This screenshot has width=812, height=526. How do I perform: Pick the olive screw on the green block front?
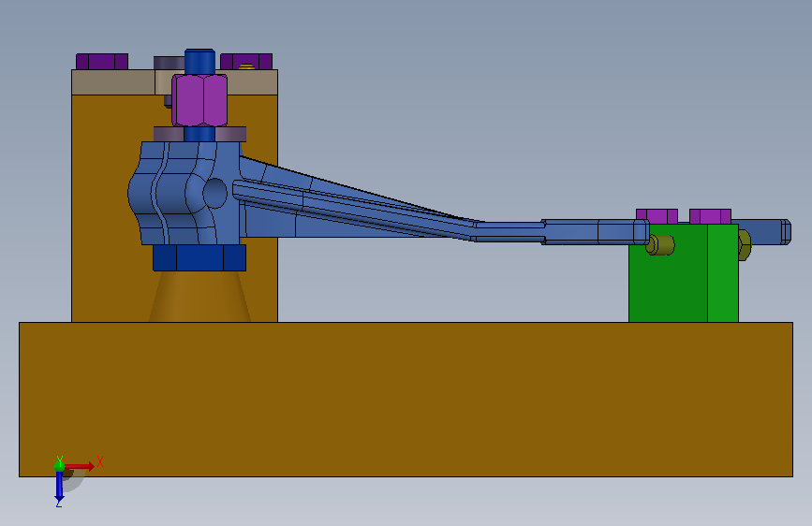pyautogui.click(x=660, y=245)
